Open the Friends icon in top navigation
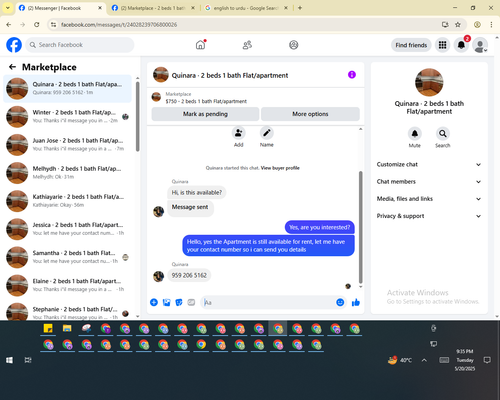Screen dimensions: 500x400 [247, 45]
